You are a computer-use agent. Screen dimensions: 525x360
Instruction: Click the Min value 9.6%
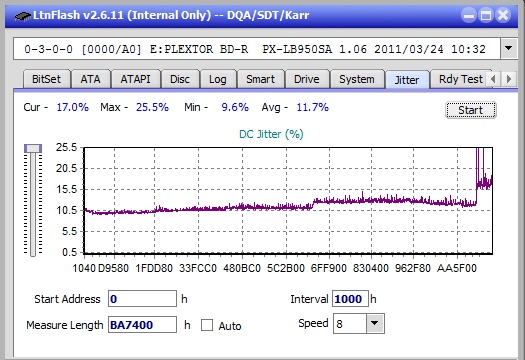(x=235, y=107)
